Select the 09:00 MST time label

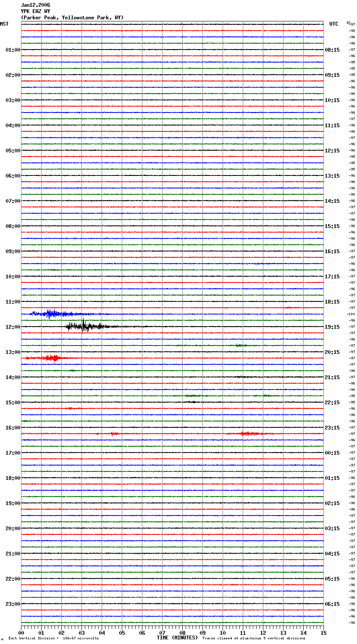pyautogui.click(x=13, y=251)
